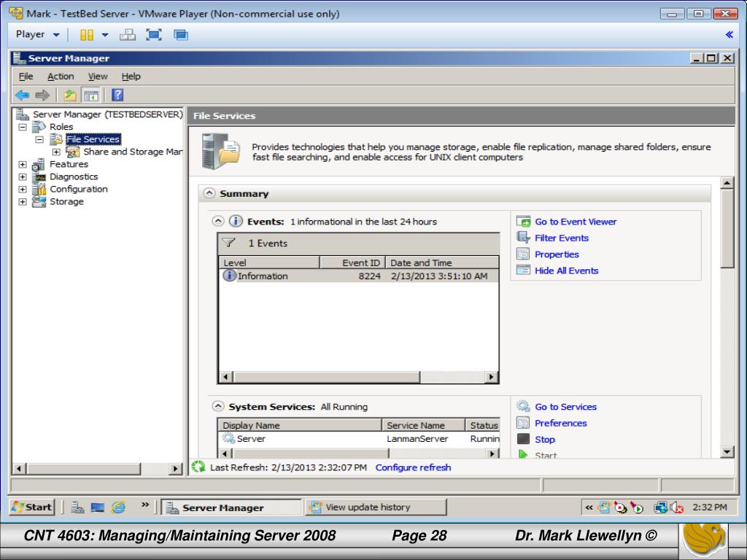Collapse the Summary section
This screenshot has height=560, width=747.
click(x=209, y=193)
